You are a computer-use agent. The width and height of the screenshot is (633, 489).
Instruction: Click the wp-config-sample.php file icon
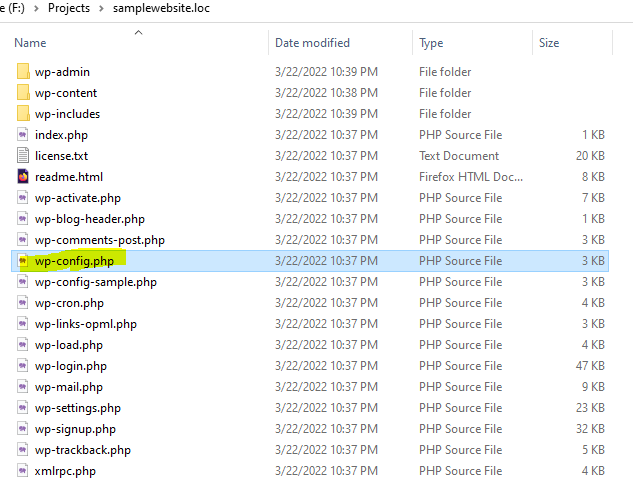(23, 281)
